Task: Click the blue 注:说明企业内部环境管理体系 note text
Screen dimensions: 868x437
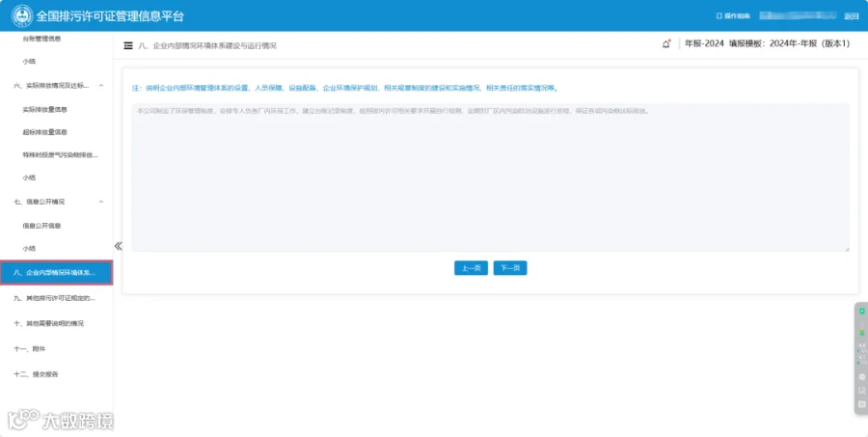Action: pos(345,88)
